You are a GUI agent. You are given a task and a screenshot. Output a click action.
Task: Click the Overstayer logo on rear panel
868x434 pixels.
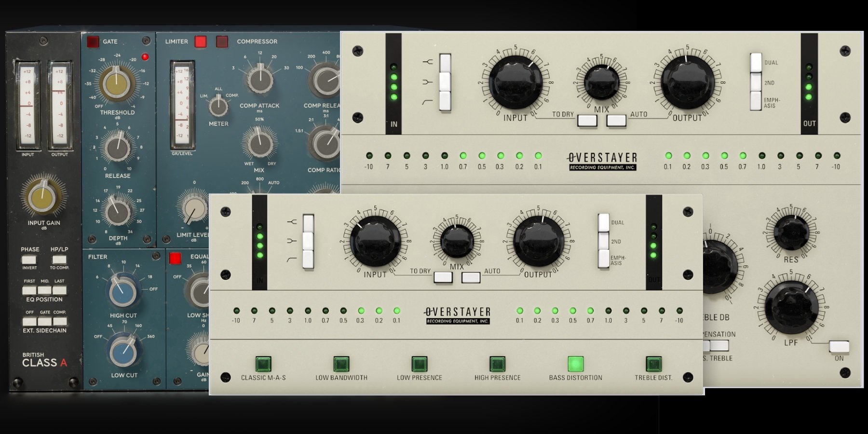(x=602, y=162)
